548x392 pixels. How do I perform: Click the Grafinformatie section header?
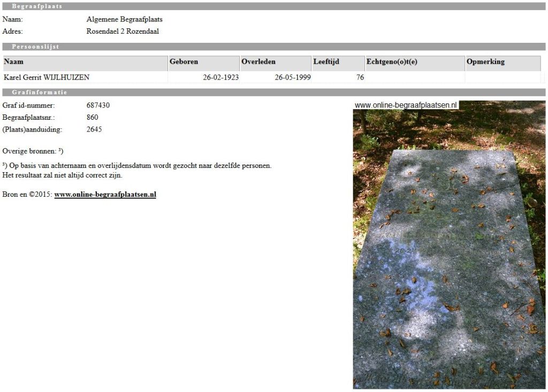pyautogui.click(x=273, y=92)
